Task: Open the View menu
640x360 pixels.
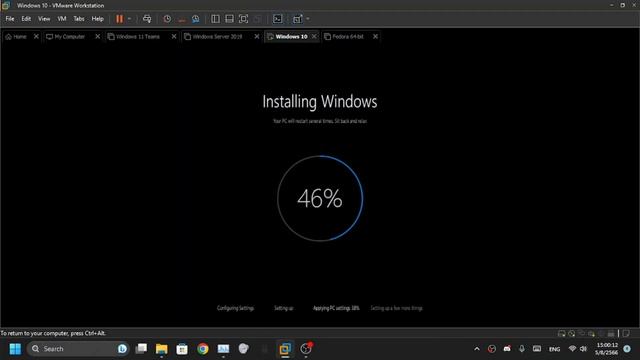Action: pos(44,19)
